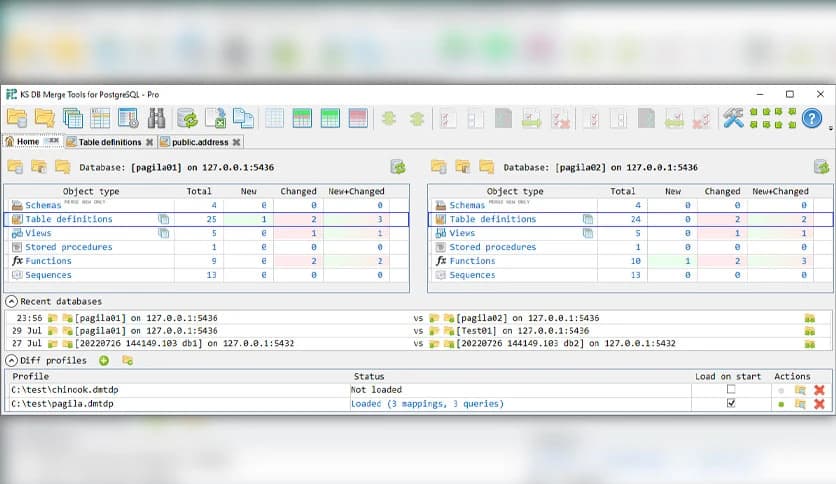Select pagila01 Table definitions Total value 25
The width and height of the screenshot is (836, 484).
click(x=212, y=219)
